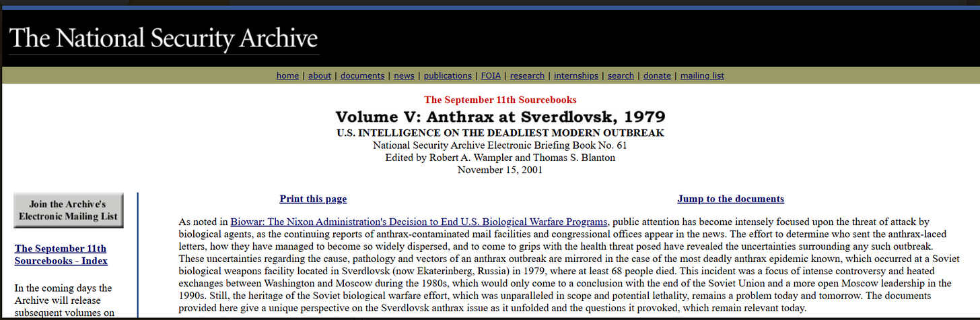Select the date November 15, 2001

tap(500, 170)
